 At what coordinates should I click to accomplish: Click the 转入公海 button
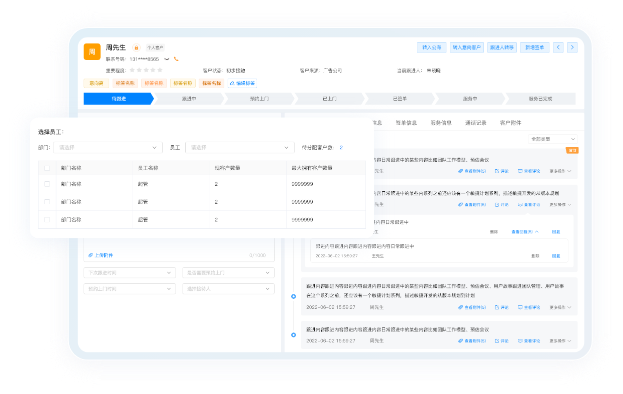click(x=431, y=47)
